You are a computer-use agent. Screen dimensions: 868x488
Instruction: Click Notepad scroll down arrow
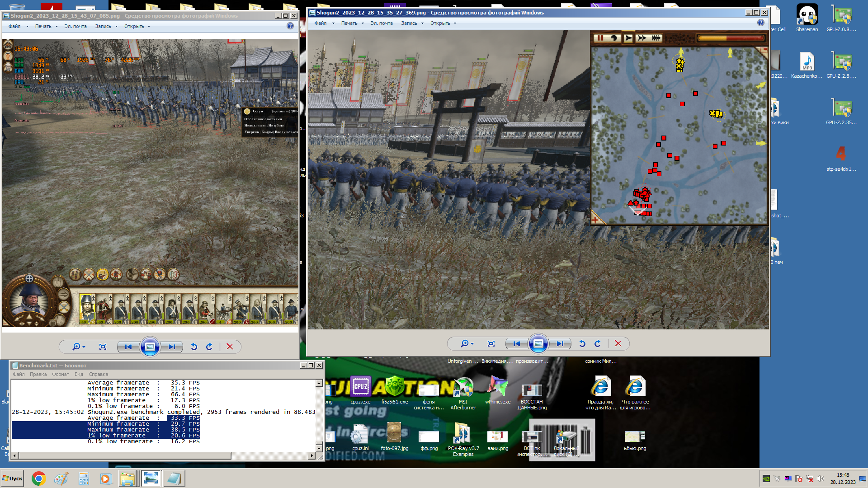point(319,448)
